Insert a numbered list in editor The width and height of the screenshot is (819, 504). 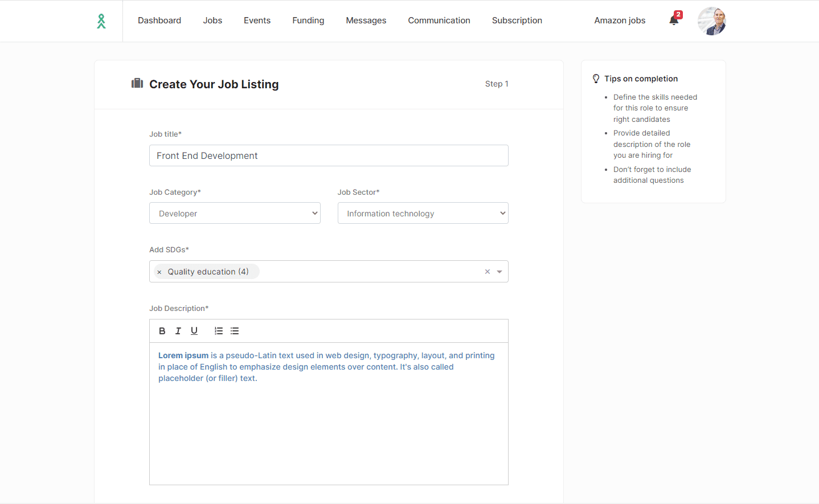click(219, 331)
